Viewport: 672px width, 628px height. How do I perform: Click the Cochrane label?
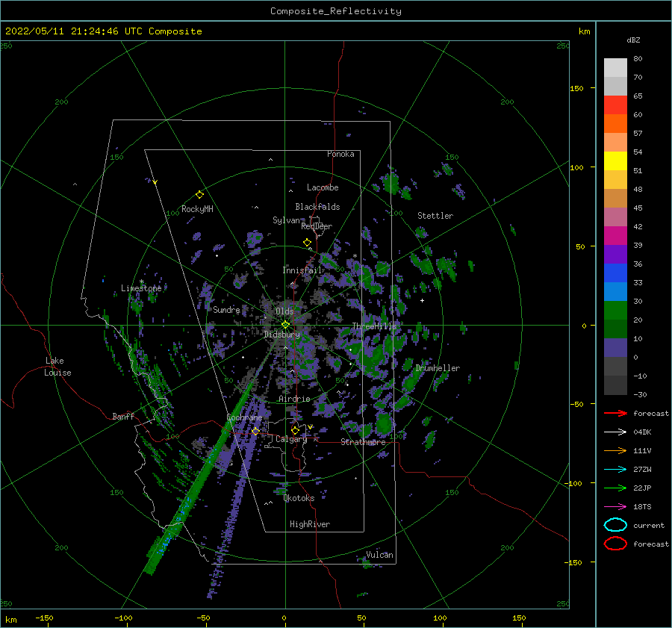pyautogui.click(x=244, y=417)
